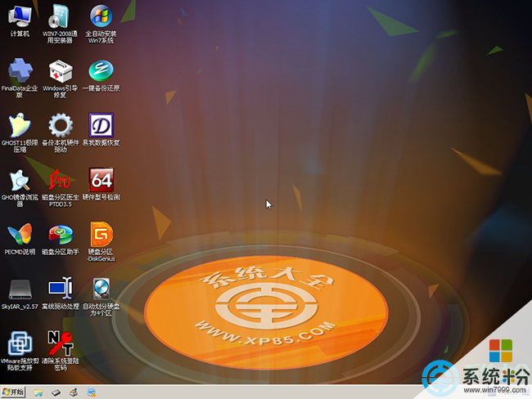Open GHOST11极限压缩 ghost icon
The height and width of the screenshot is (399, 532).
[x=20, y=125]
